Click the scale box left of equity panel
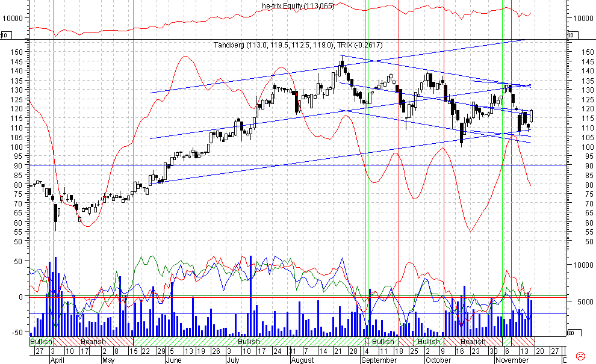 click(x=4, y=35)
